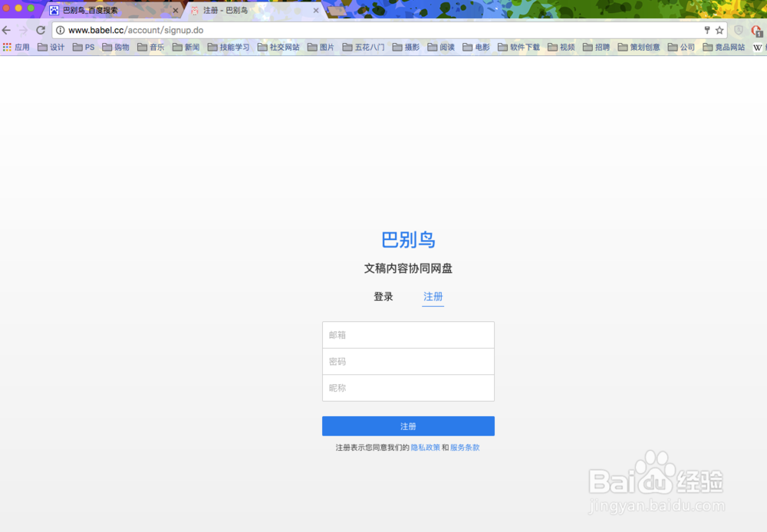Expand the 社交网站 bookmark folder
The image size is (767, 532).
tap(278, 47)
